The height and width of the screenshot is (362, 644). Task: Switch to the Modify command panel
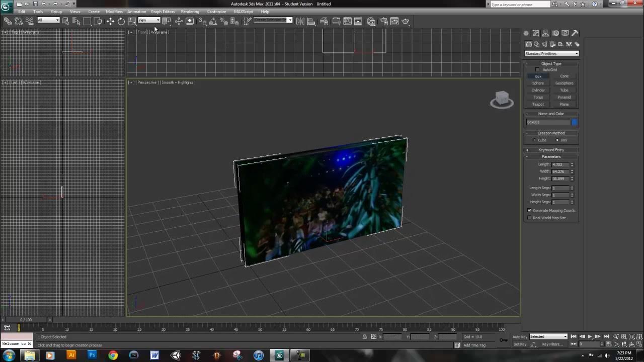click(536, 33)
